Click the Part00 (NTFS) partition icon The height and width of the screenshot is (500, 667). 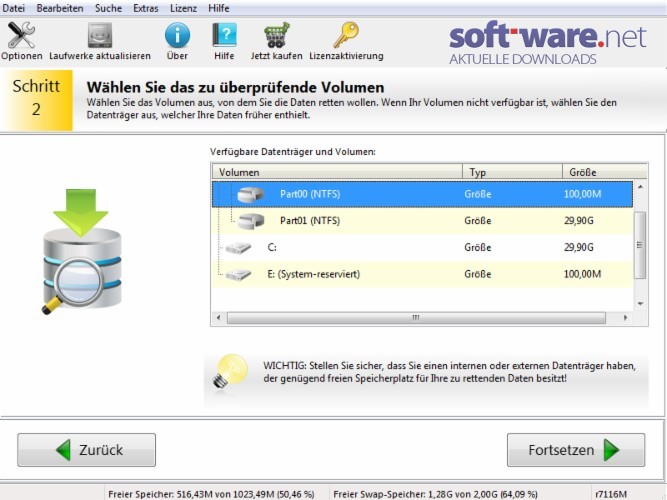pyautogui.click(x=251, y=194)
